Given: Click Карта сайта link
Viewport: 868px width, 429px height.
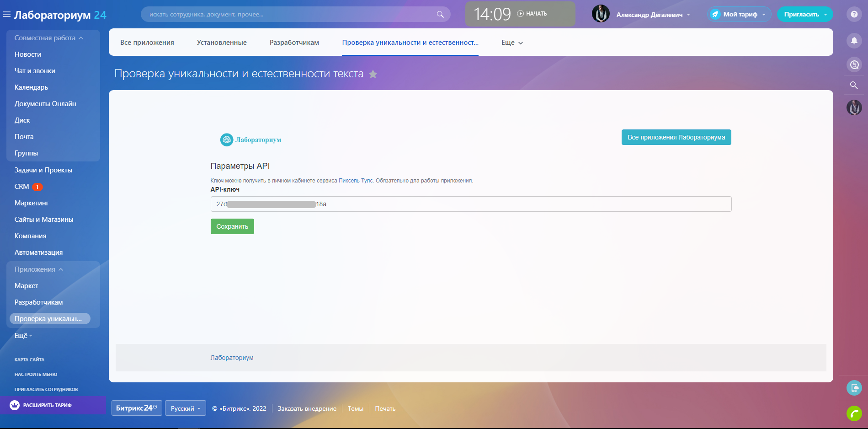Looking at the screenshot, I should point(29,360).
